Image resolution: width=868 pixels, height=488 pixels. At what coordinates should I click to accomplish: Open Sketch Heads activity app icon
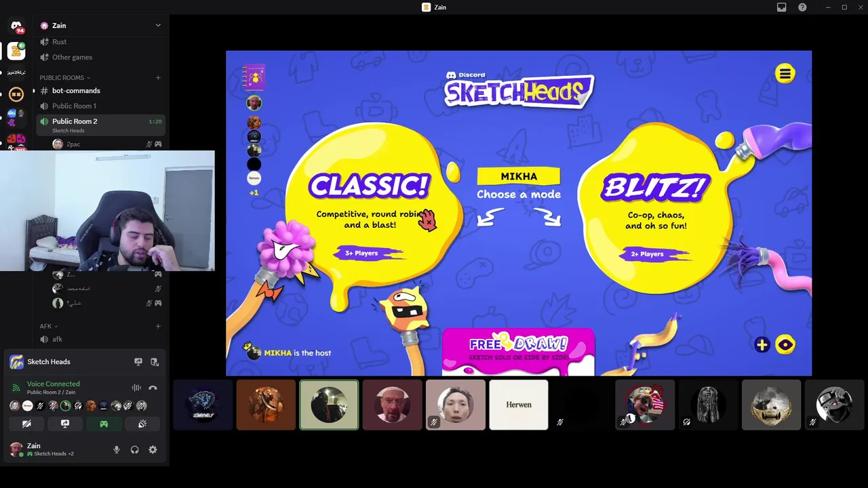coord(17,362)
